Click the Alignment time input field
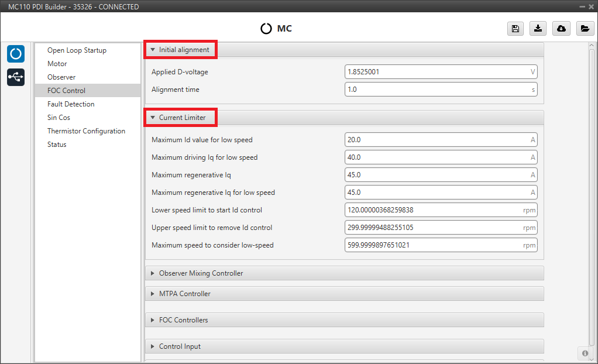This screenshot has width=598, height=364. click(x=436, y=90)
